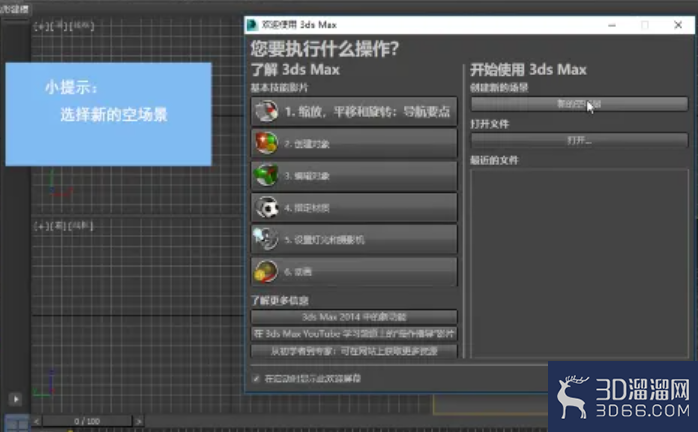Click the lights and camera icon in tutorial 5
This screenshot has height=432, width=698.
tap(266, 239)
